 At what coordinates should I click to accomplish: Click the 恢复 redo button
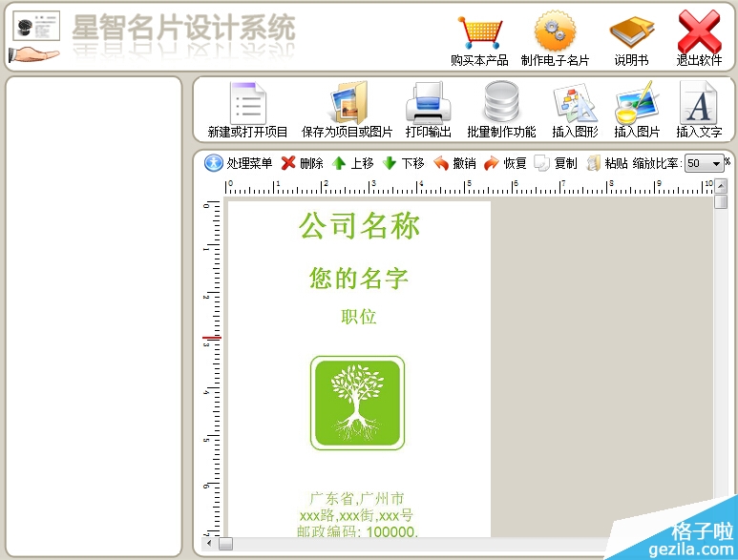[505, 163]
